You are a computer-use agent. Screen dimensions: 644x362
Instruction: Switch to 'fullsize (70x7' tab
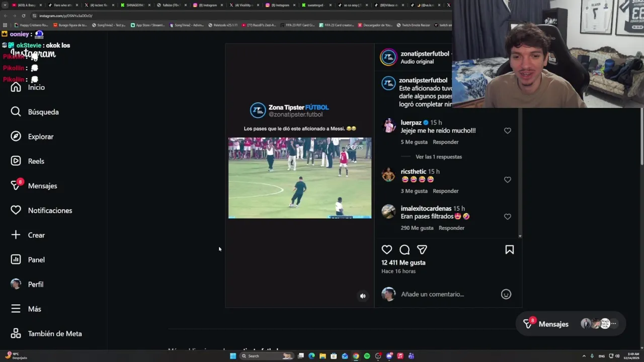click(171, 5)
